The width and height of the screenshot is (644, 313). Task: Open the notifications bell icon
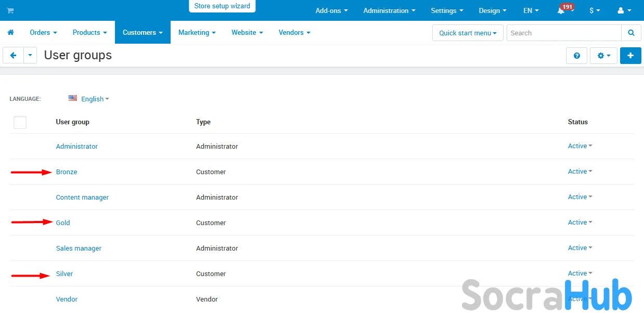pyautogui.click(x=561, y=11)
